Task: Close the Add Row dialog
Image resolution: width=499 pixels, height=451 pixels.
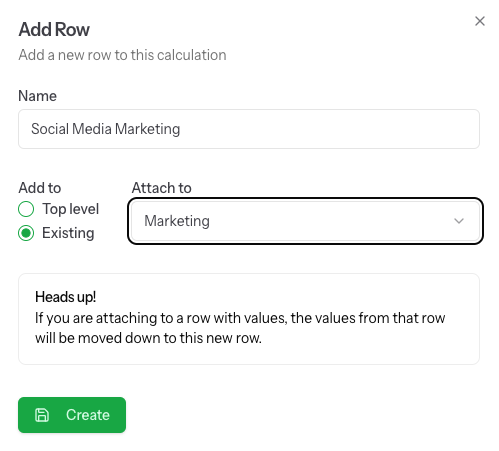Action: point(480,21)
